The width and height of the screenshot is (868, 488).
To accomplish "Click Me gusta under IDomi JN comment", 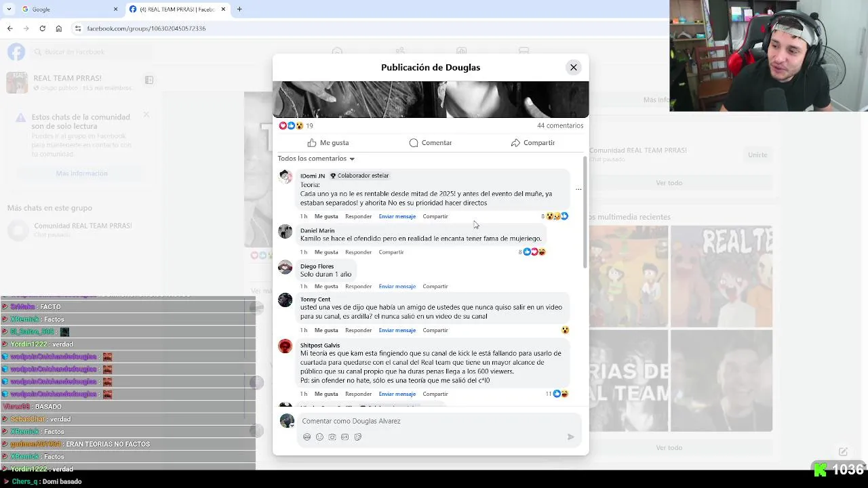I will click(326, 216).
